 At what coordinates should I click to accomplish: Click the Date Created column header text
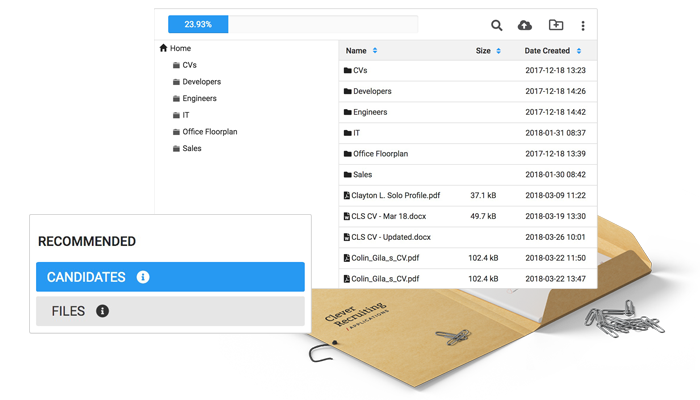(x=547, y=51)
